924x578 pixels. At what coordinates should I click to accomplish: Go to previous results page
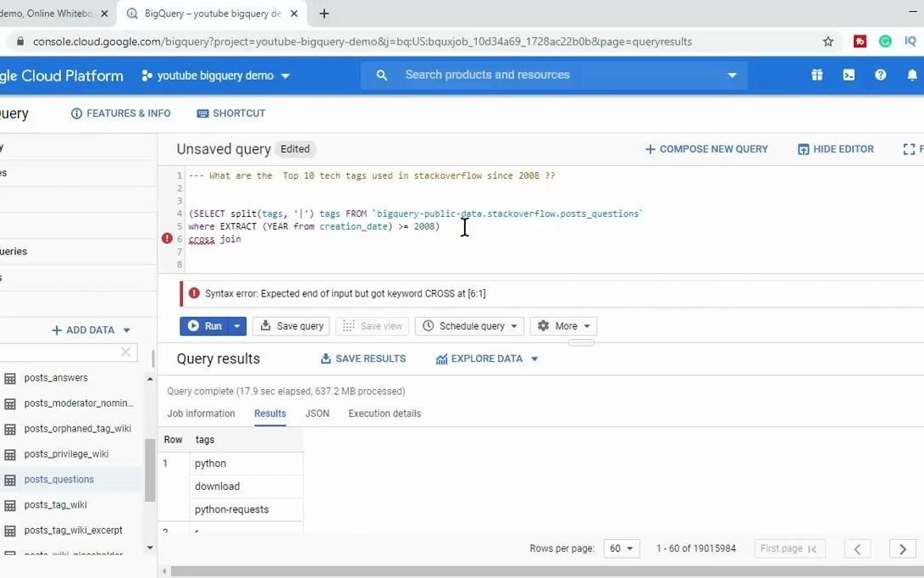(857, 549)
